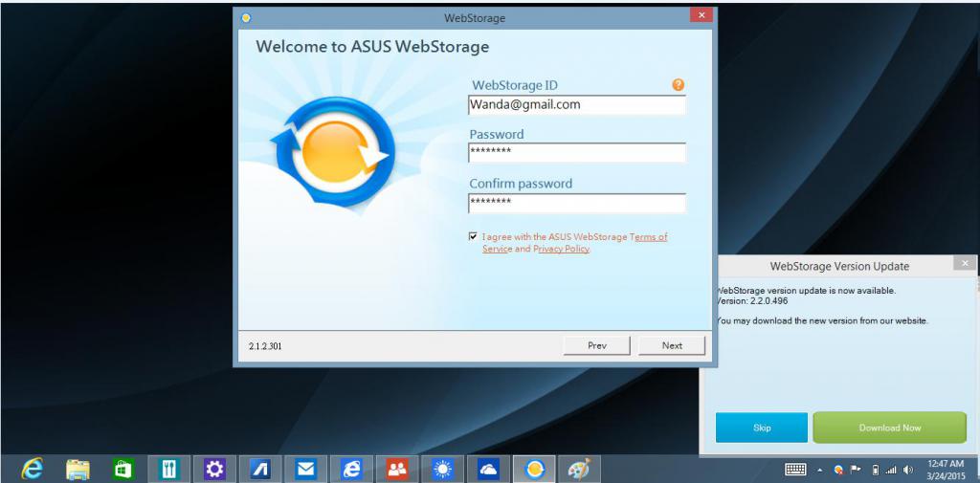
Task: Uncheck the agree to terms checkbox
Action: pos(473,237)
